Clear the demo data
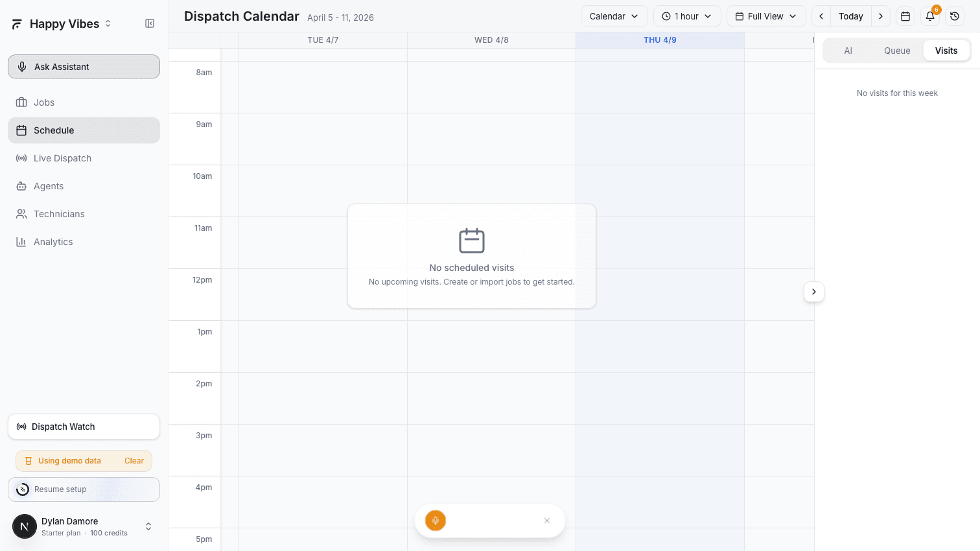This screenshot has width=980, height=551. tap(134, 461)
